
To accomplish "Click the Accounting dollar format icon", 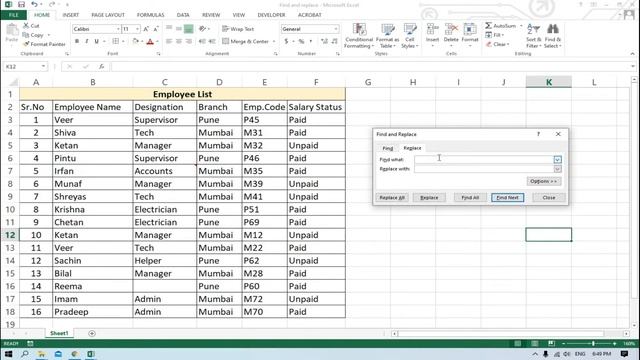I will click(287, 41).
